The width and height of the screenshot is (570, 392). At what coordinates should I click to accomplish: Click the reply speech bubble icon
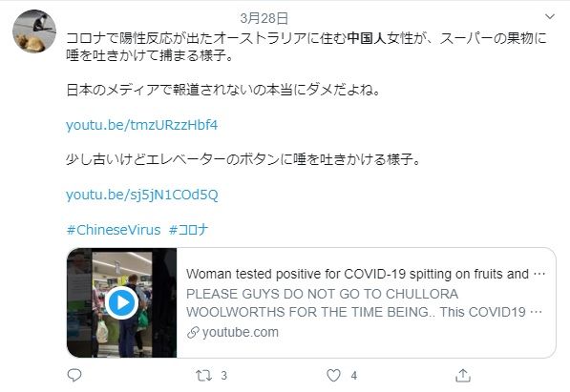(x=74, y=375)
